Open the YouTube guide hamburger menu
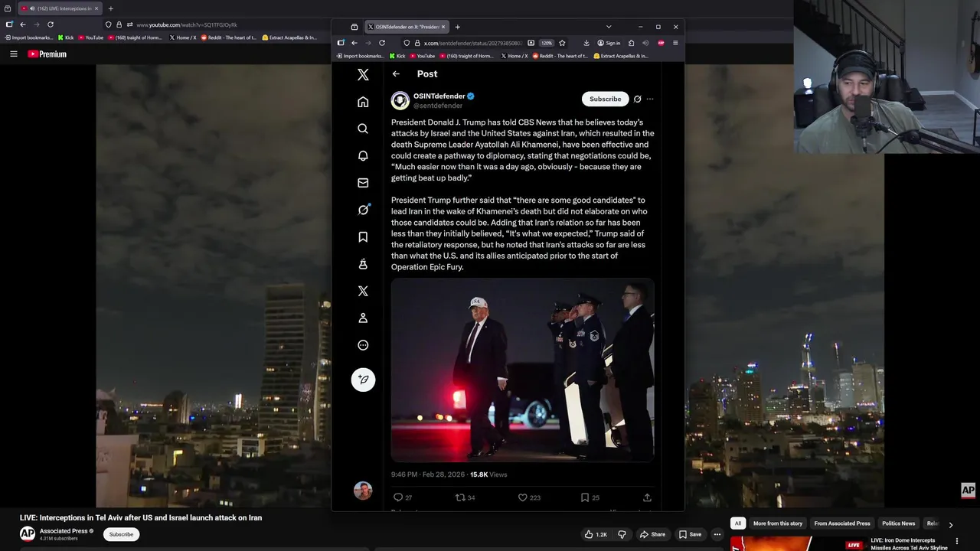The height and width of the screenshot is (551, 980). 13,54
